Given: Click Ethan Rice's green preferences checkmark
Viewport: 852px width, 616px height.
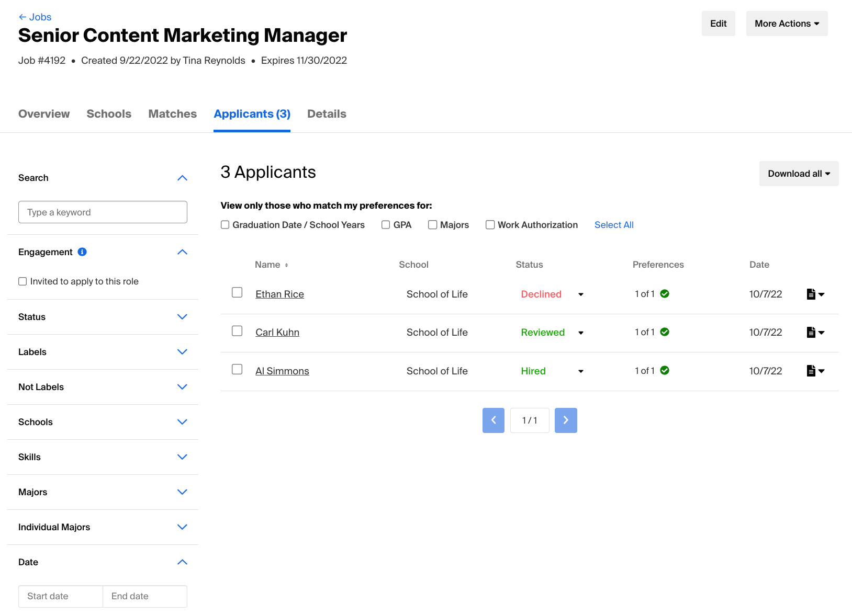Looking at the screenshot, I should pyautogui.click(x=665, y=294).
